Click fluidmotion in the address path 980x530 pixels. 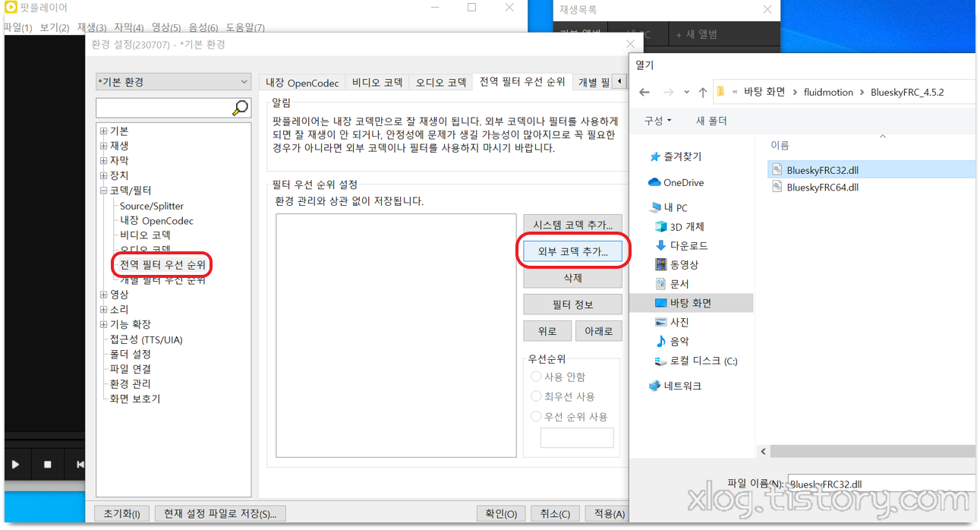(827, 92)
